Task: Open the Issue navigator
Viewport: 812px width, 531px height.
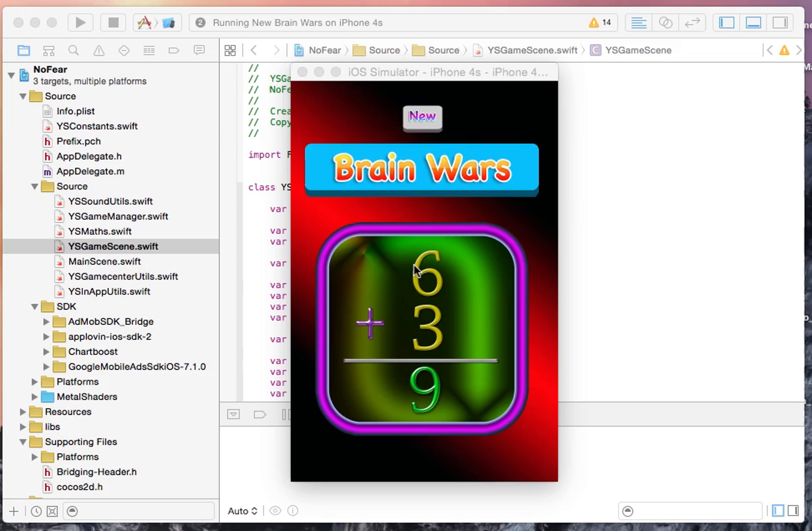Action: click(x=99, y=50)
